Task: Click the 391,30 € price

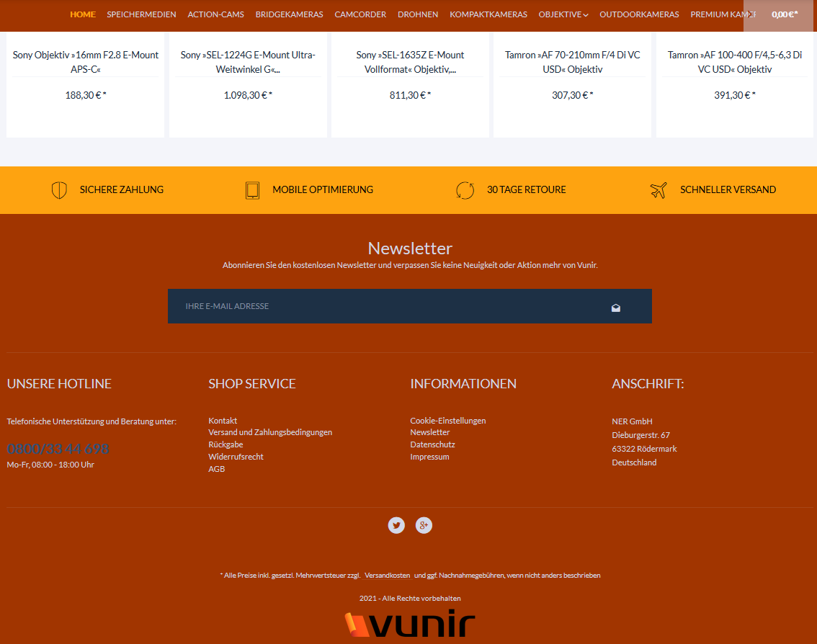Action: tap(735, 95)
